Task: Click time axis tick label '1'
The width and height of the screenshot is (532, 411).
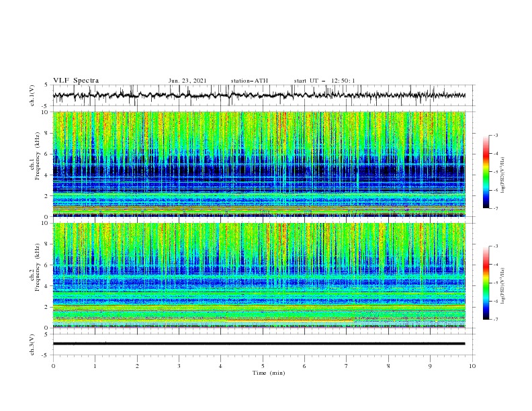Action: [95, 366]
